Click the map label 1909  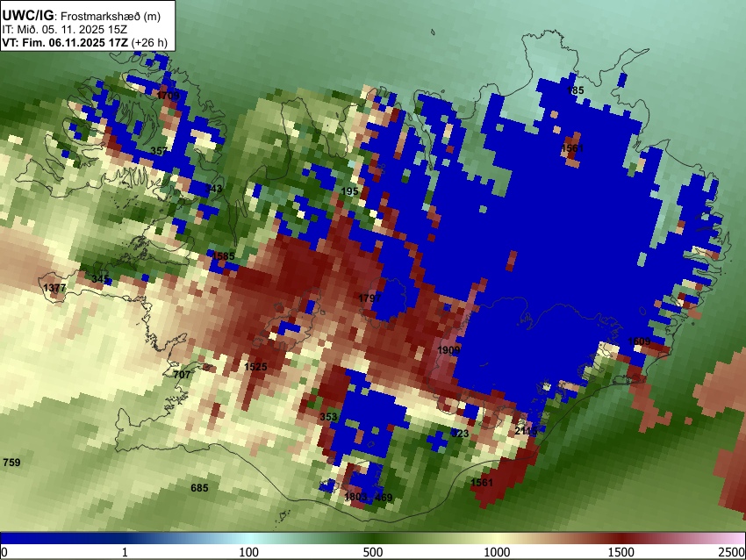448,350
